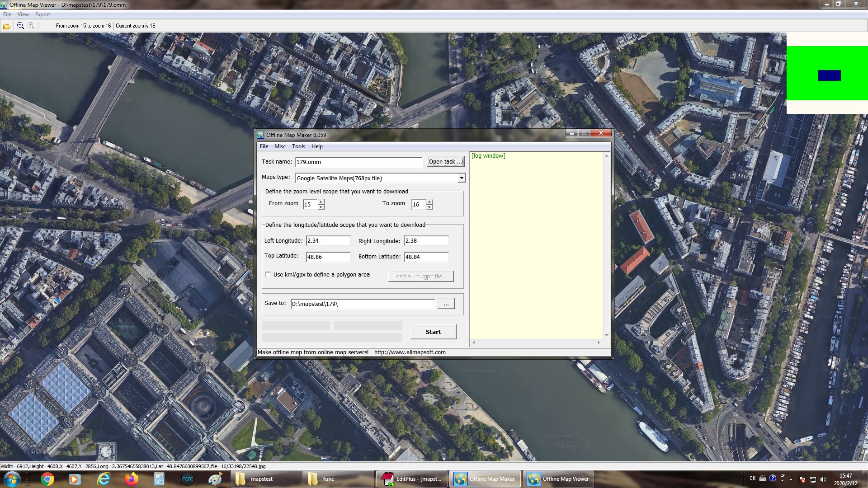Open Map Viewer Export menu
This screenshot has width=868, height=488.
[x=42, y=14]
